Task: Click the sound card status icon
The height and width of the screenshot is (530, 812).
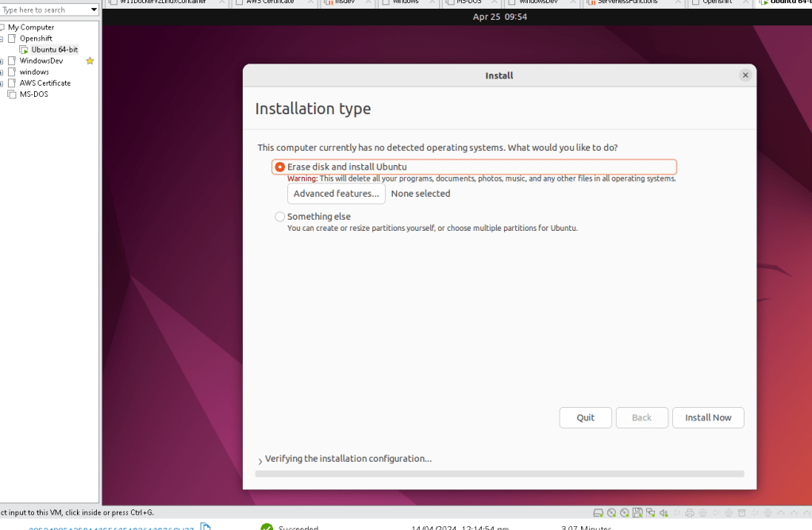Action: (664, 513)
